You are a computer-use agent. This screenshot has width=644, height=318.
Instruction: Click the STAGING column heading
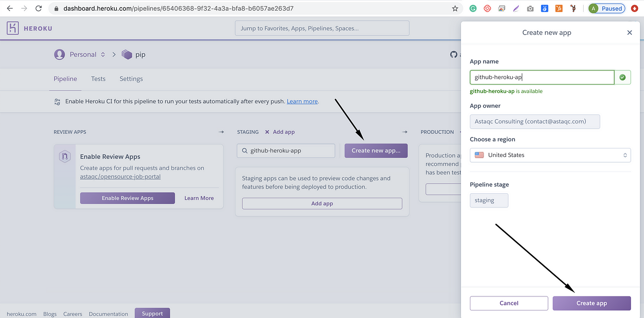pyautogui.click(x=248, y=132)
